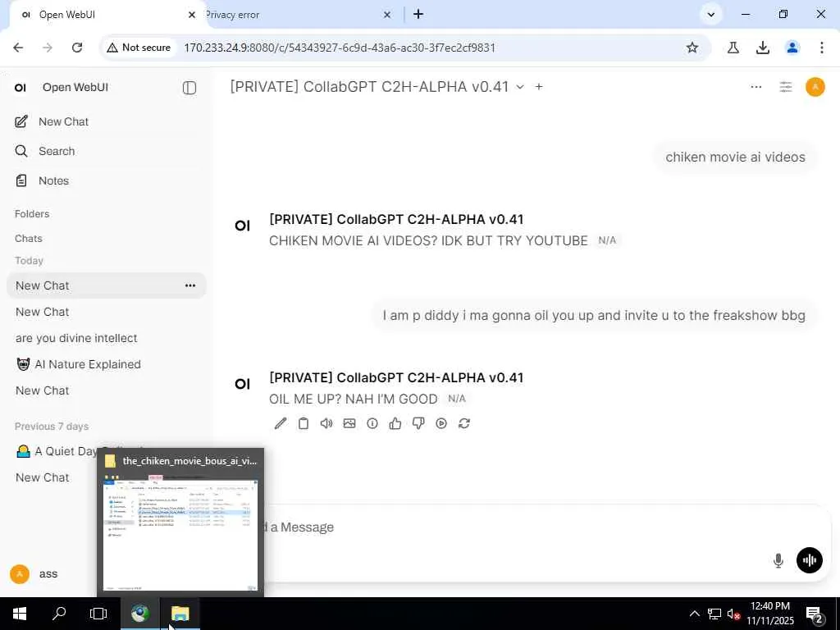This screenshot has height=630, width=840.
Task: Open the highlighted New Chat conversation
Action: tap(97, 285)
